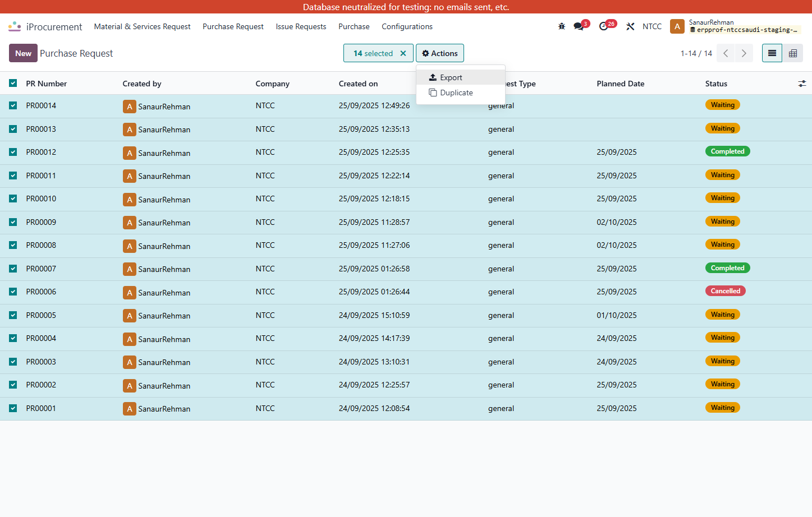Click the Cancelled status badge of PR00006
The image size is (812, 517).
pyautogui.click(x=725, y=291)
